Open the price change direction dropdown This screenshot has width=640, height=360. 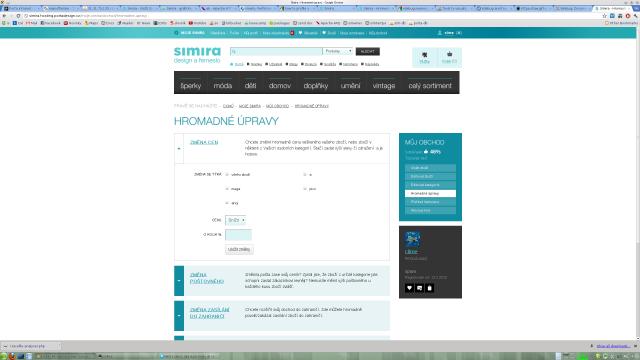coord(236,220)
